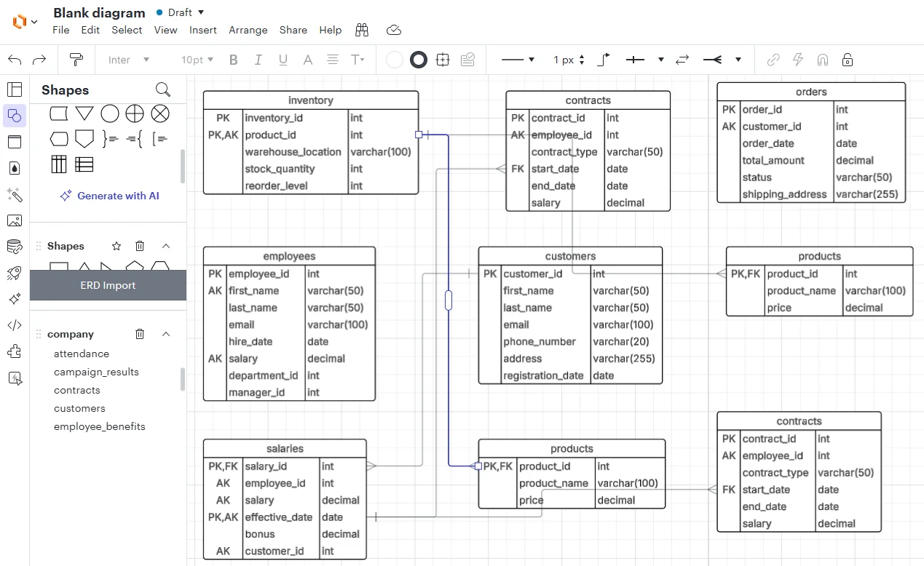The height and width of the screenshot is (566, 924).
Task: Open the View menu
Action: pyautogui.click(x=165, y=30)
